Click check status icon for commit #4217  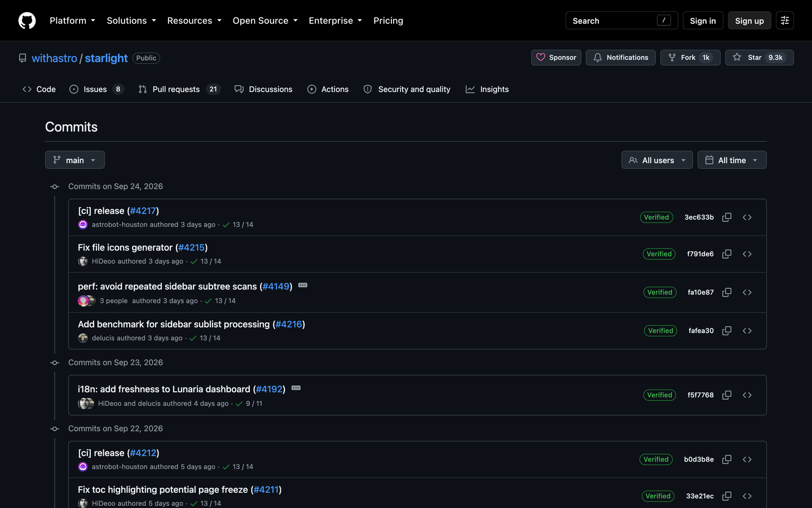226,225
